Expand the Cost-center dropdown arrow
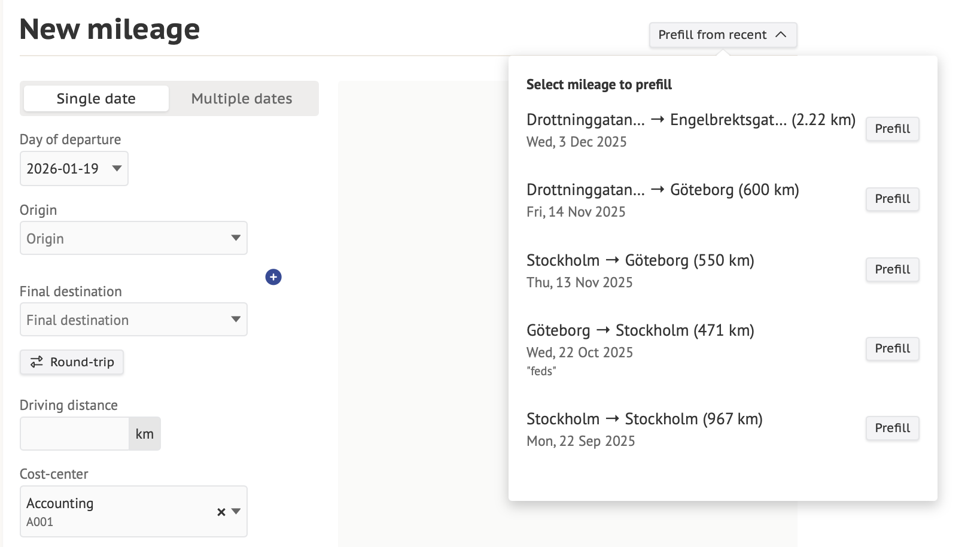 point(236,511)
